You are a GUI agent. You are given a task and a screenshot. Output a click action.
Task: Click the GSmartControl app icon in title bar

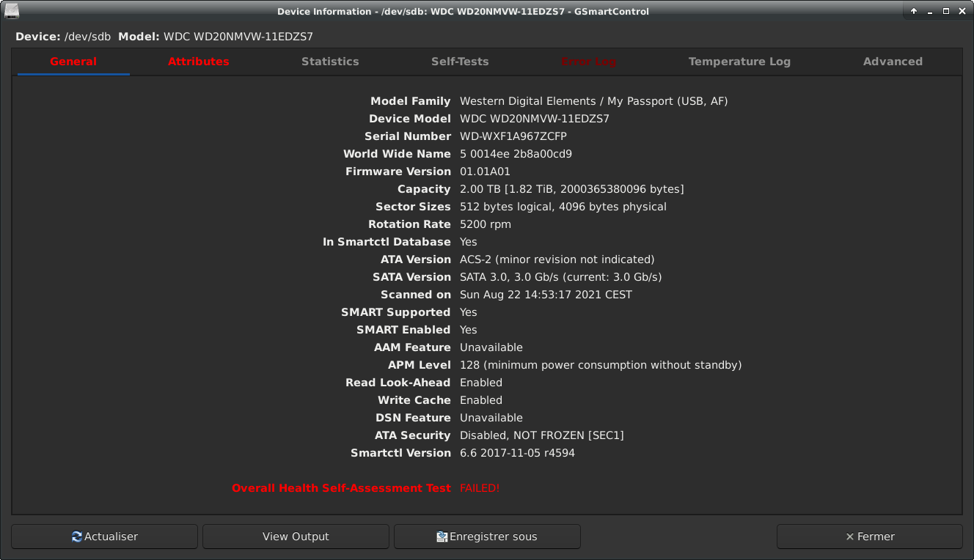tap(12, 11)
